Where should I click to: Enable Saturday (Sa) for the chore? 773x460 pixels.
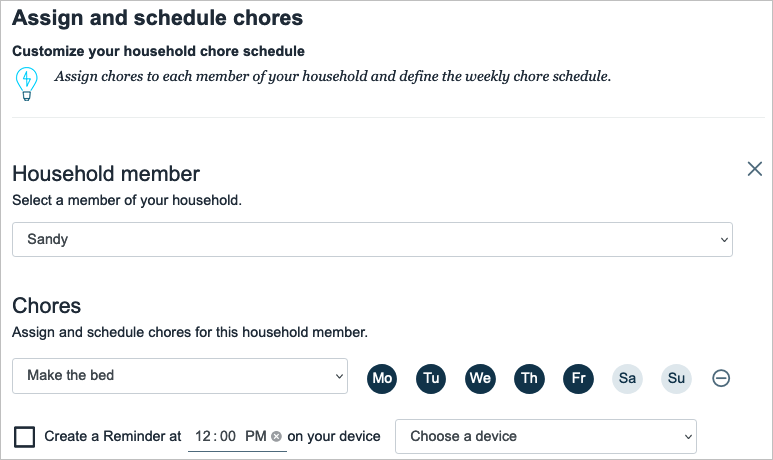628,378
